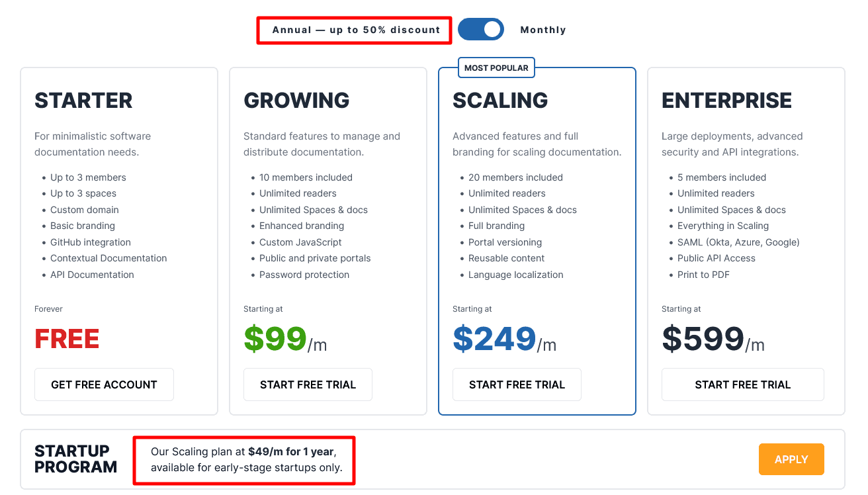Click the STARTUP PROGRAM heading
The image size is (868, 495).
click(x=75, y=459)
